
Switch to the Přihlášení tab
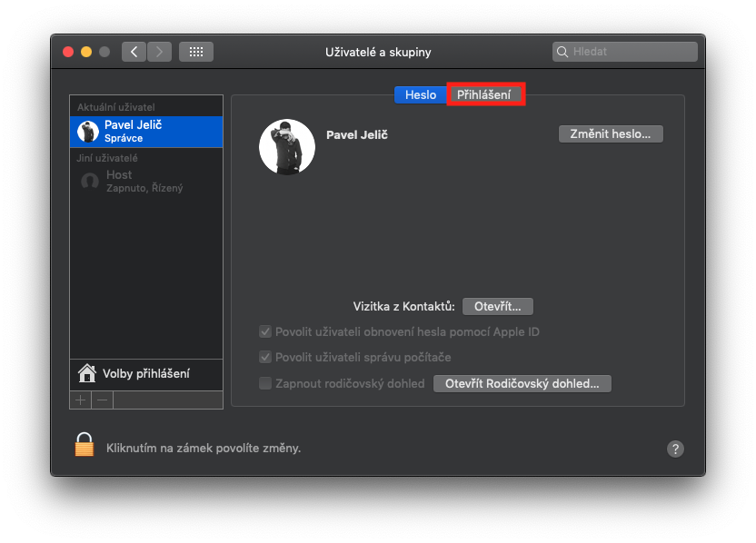click(x=484, y=94)
